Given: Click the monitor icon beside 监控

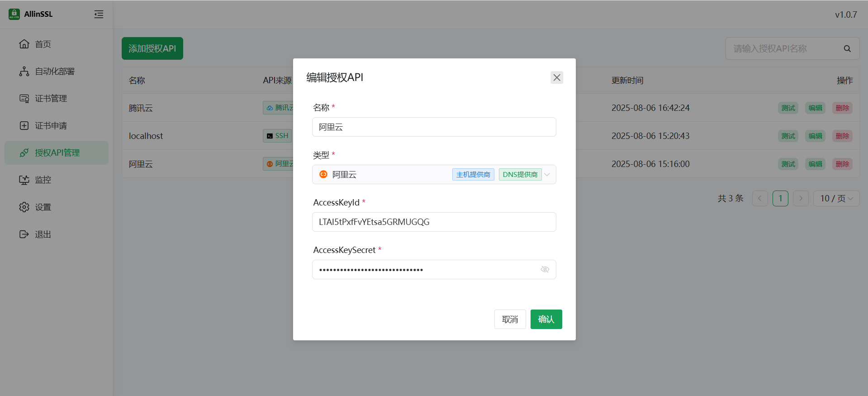Looking at the screenshot, I should click(x=24, y=180).
